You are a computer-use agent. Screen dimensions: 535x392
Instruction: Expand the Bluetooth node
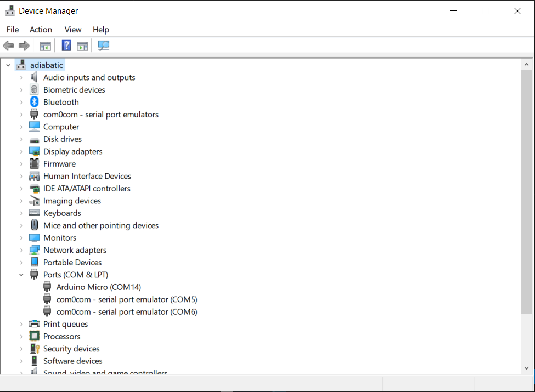pyautogui.click(x=21, y=103)
